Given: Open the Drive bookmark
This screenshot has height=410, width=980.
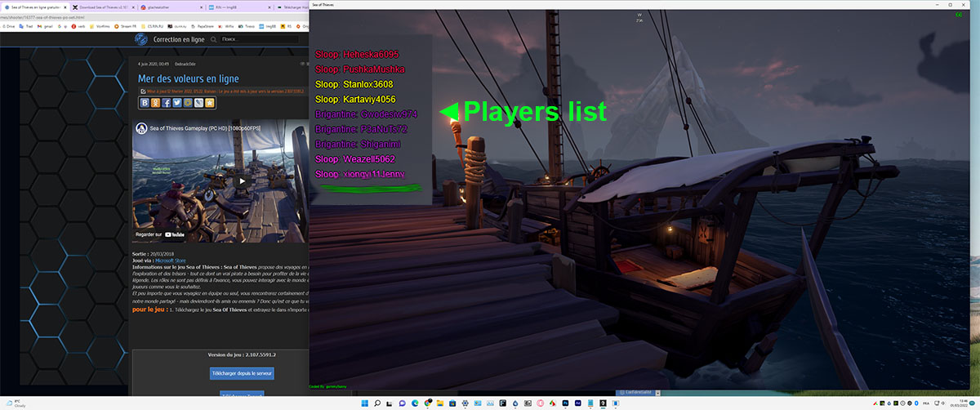Looking at the screenshot, I should pos(9,26).
